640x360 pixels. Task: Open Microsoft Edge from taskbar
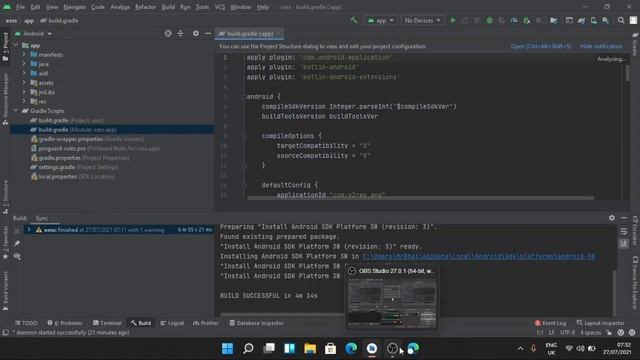click(x=351, y=349)
